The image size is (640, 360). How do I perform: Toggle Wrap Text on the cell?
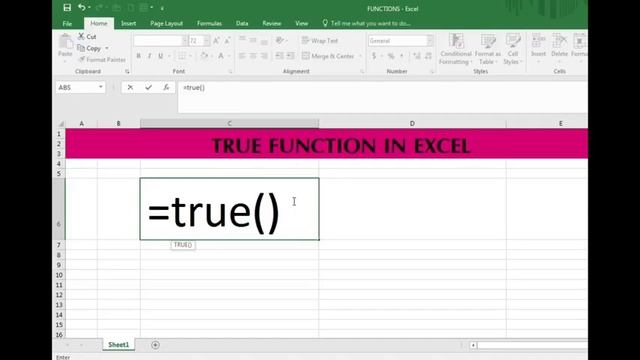click(320, 40)
